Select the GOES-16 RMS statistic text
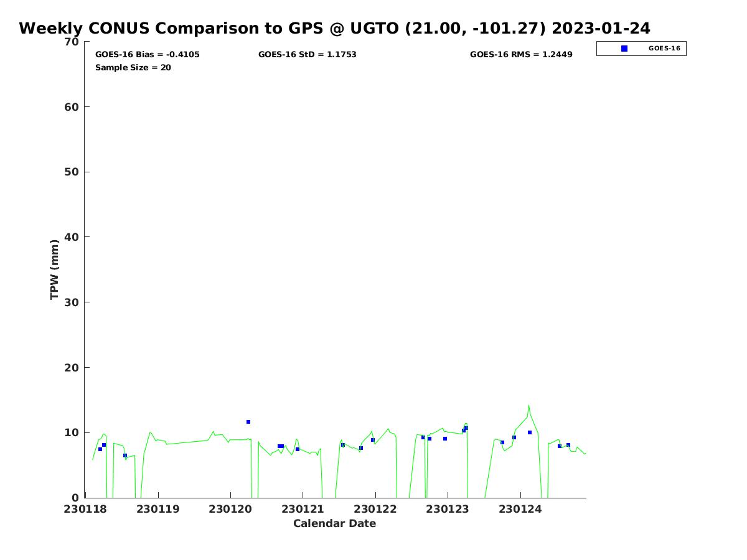This screenshot has height=560, width=747. [521, 55]
